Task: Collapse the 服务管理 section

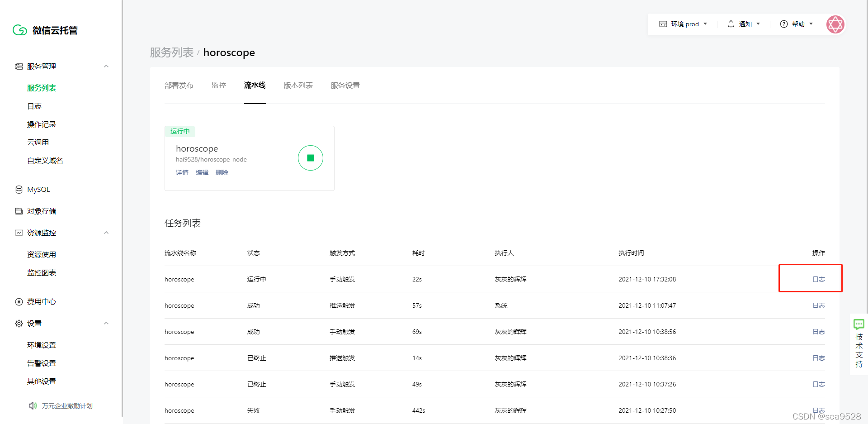Action: (x=106, y=66)
